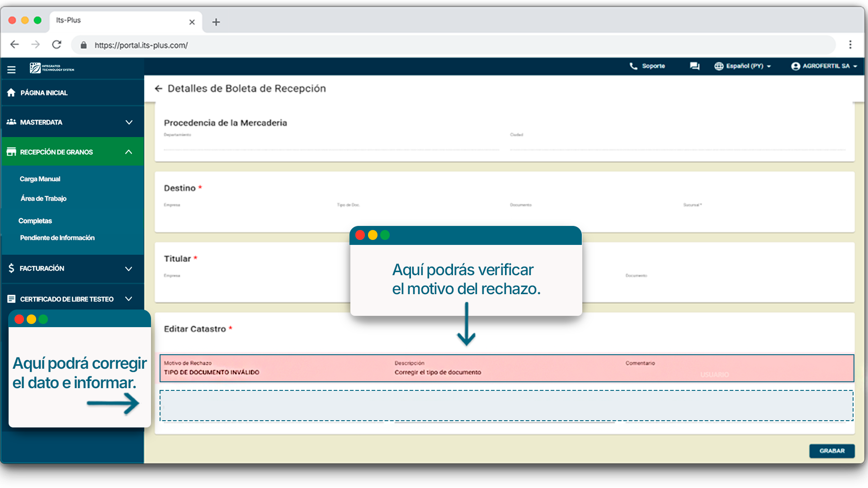Go back using the arrow beside Detalles
Image resolution: width=868 pixels, height=488 pixels.
tap(158, 89)
